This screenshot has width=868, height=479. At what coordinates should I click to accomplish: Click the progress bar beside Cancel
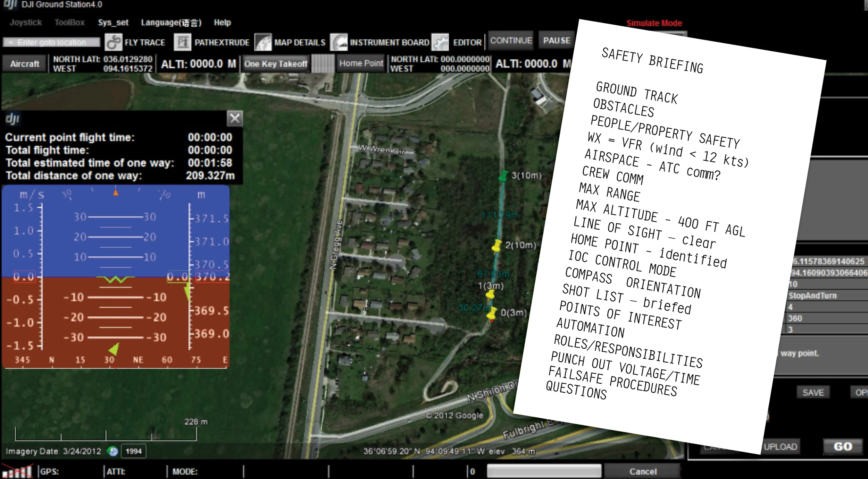click(544, 471)
